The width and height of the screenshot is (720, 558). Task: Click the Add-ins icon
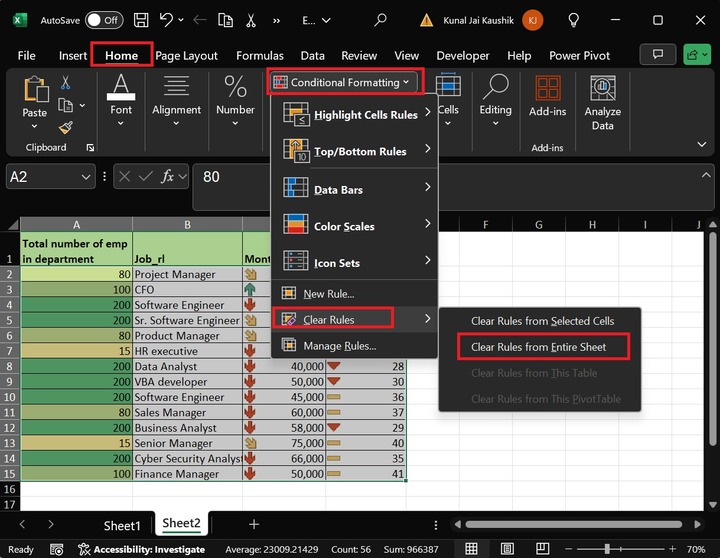point(547,96)
